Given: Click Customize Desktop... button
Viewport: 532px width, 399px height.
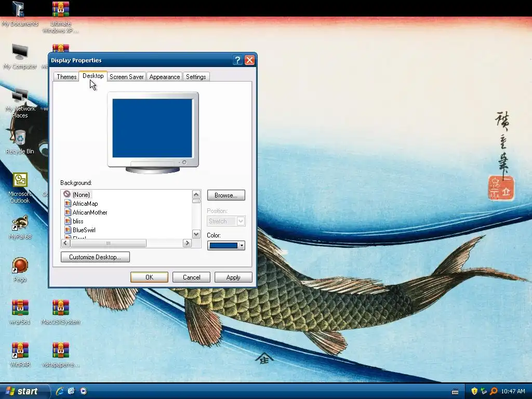Looking at the screenshot, I should [x=96, y=257].
